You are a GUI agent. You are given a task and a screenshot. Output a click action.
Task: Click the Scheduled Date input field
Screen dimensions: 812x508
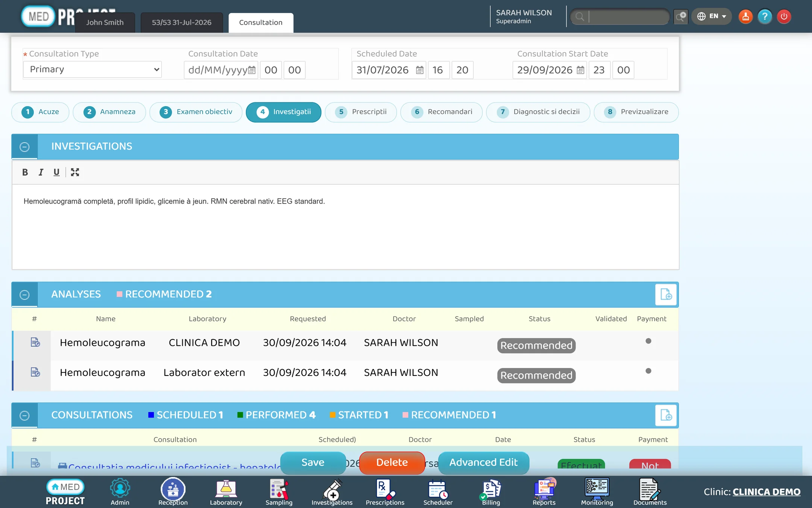[389, 70]
